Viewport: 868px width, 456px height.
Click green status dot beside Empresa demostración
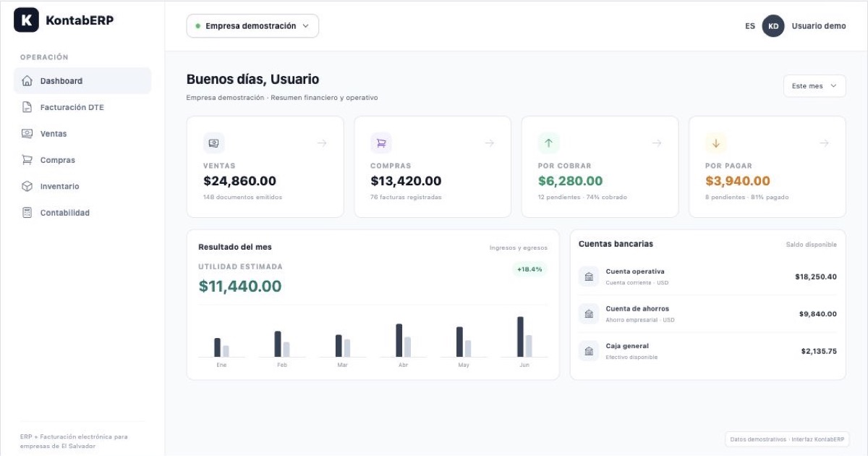pos(197,26)
